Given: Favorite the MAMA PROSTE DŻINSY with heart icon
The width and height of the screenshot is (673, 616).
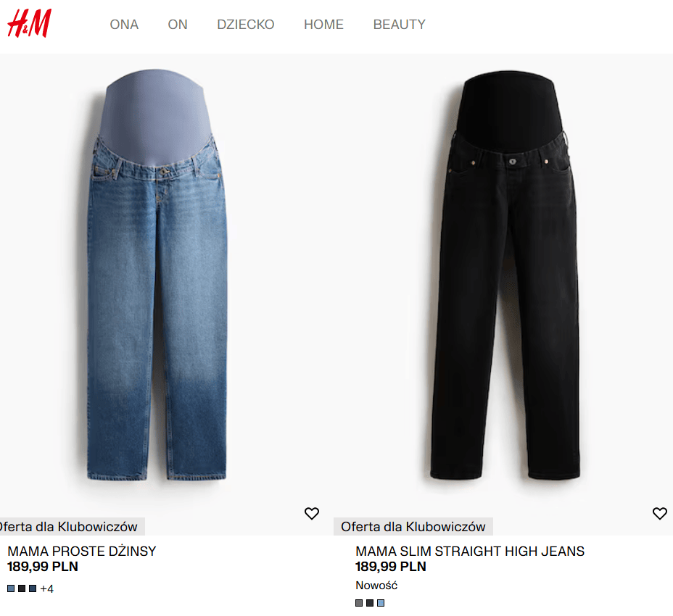Looking at the screenshot, I should [x=312, y=513].
